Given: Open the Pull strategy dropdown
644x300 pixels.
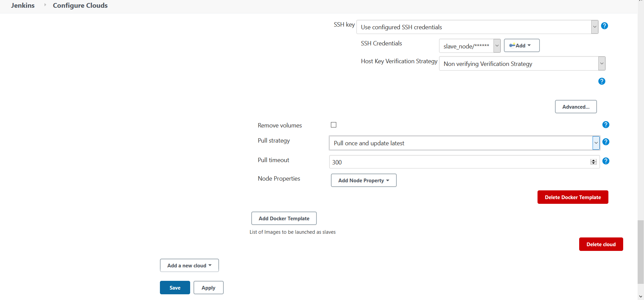Looking at the screenshot, I should [464, 143].
